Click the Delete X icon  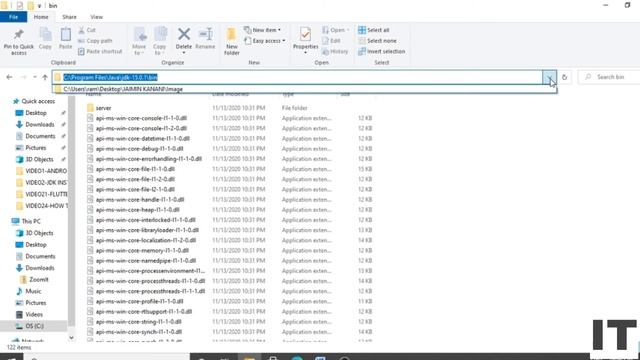pyautogui.click(x=184, y=34)
